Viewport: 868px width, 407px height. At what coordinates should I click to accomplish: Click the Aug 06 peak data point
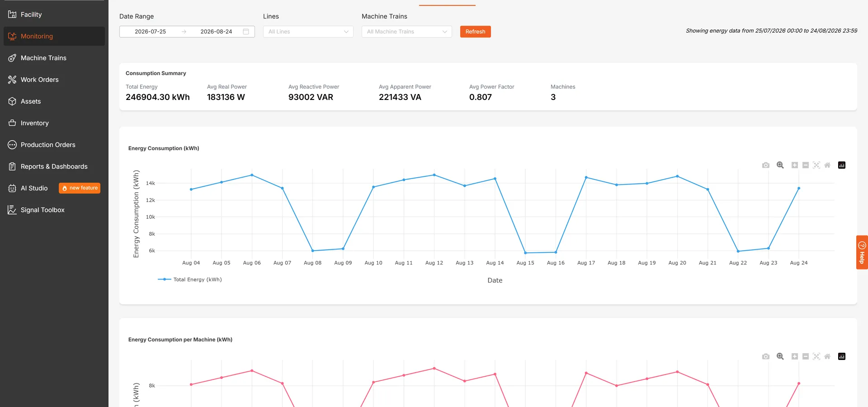click(x=252, y=175)
